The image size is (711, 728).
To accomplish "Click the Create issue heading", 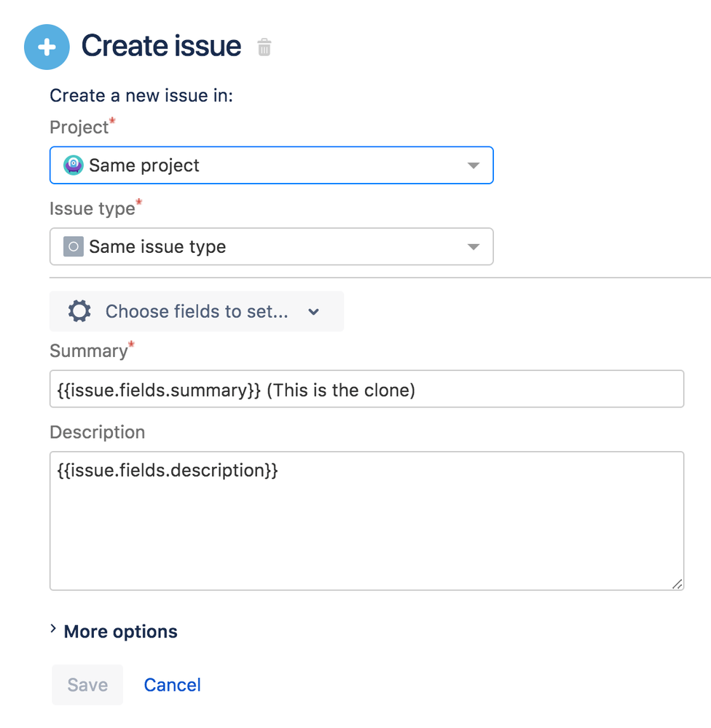I will coord(161,46).
